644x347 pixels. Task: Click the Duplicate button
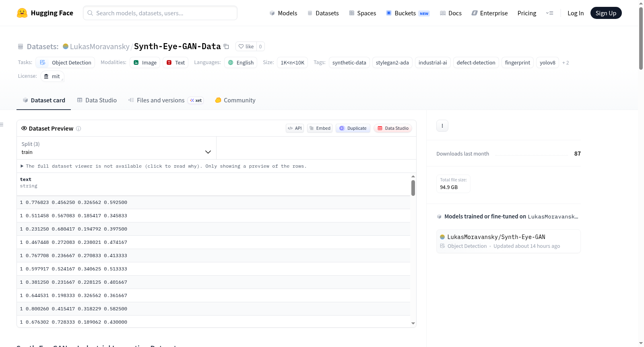[353, 128]
